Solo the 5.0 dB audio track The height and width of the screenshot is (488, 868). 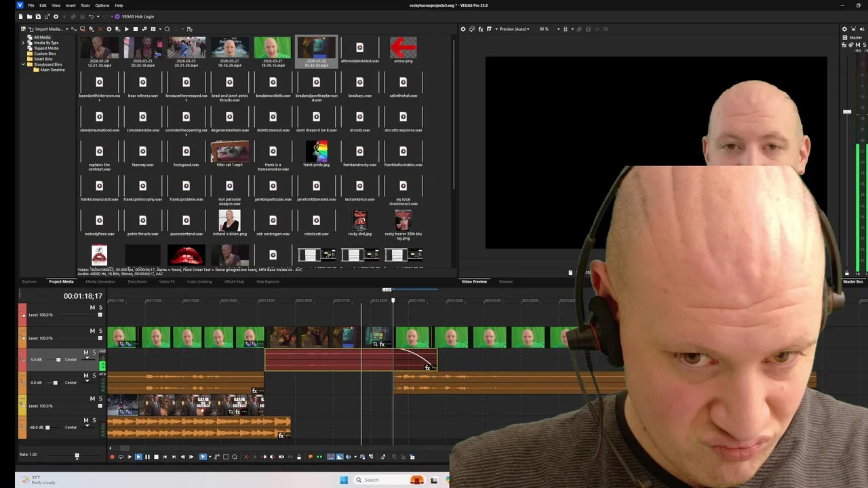click(x=94, y=352)
